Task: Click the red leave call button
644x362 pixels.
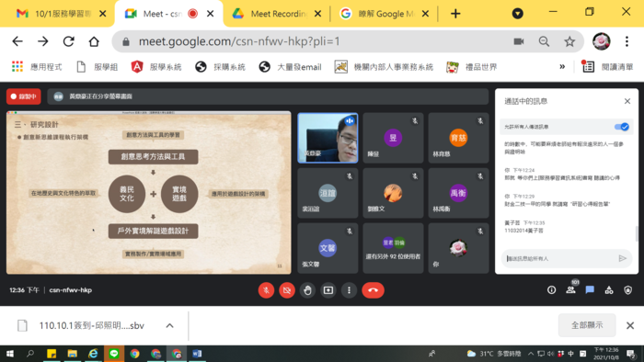Action: click(x=373, y=290)
